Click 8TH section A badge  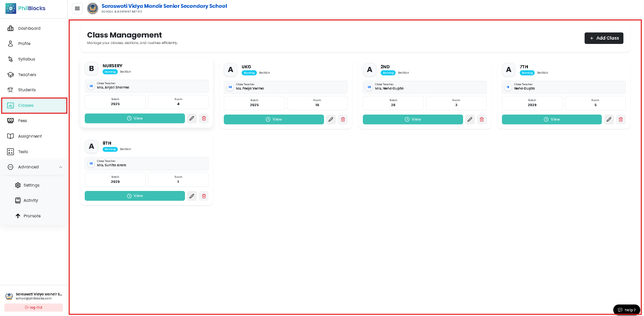[91, 146]
